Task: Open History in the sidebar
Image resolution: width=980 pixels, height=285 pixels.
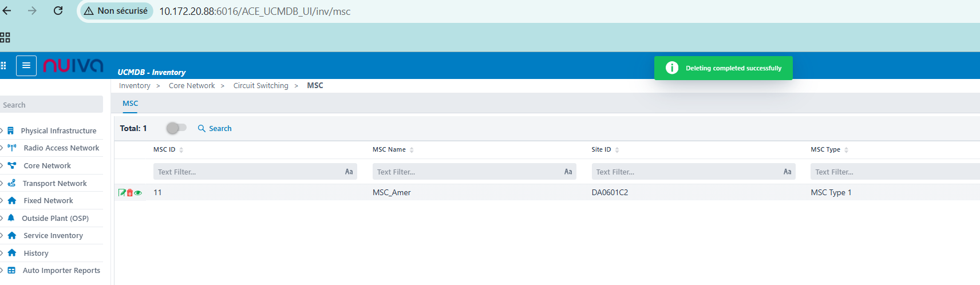Action: [36, 253]
